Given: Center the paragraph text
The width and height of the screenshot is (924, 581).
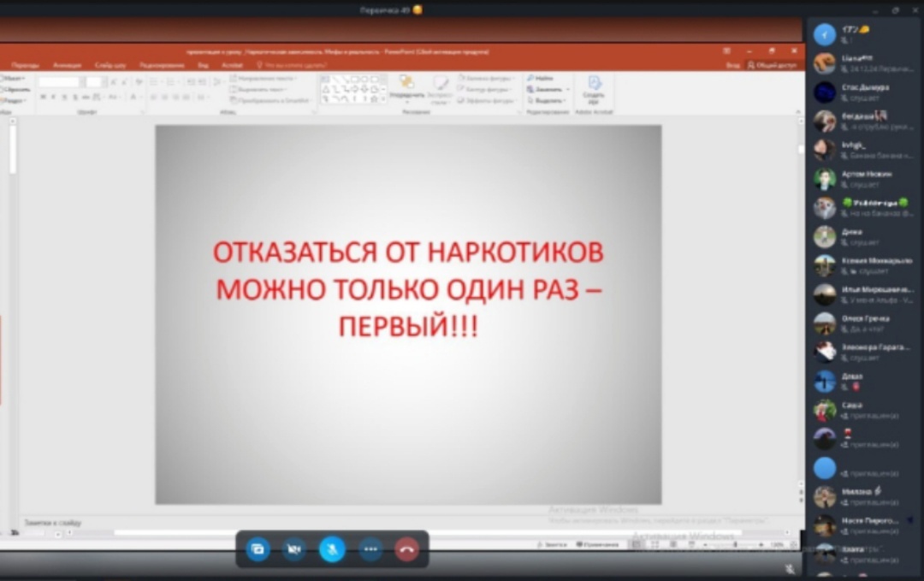Looking at the screenshot, I should [164, 97].
